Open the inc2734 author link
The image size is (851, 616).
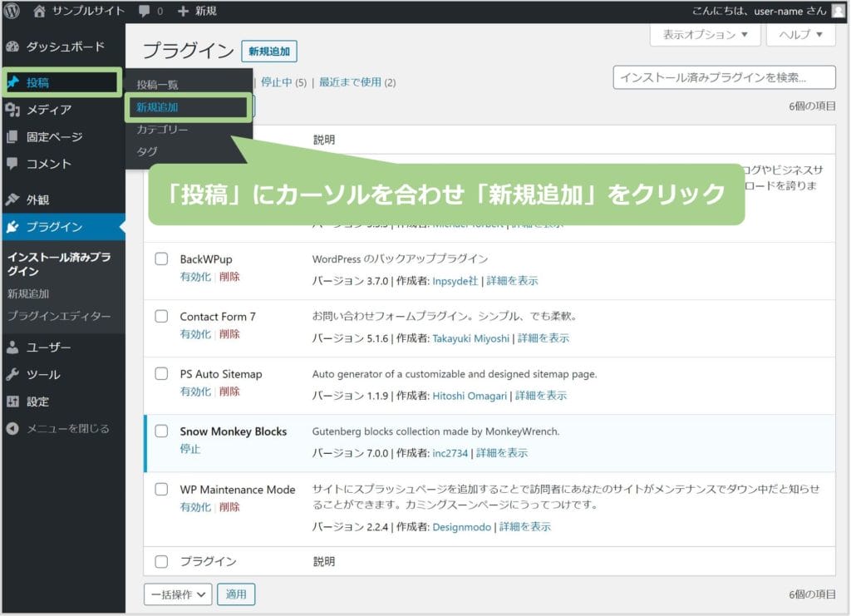(x=450, y=453)
